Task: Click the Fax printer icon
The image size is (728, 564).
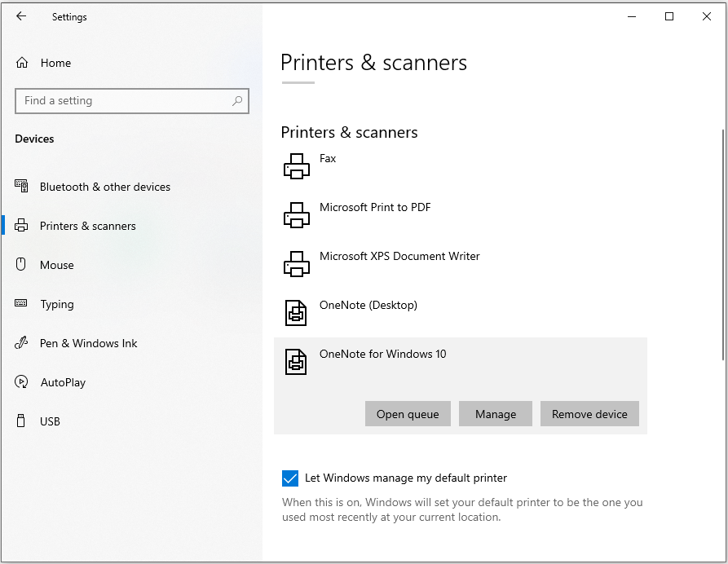Action: [296, 166]
